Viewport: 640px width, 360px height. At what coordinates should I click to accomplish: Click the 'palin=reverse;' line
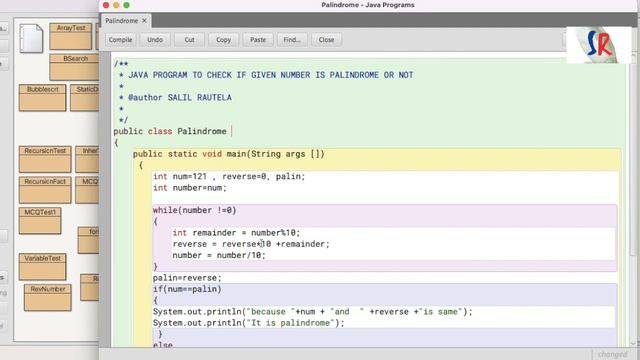point(187,278)
